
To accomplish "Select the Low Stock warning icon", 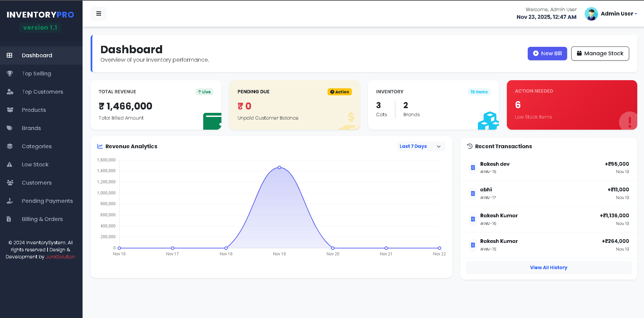I will click(x=10, y=164).
